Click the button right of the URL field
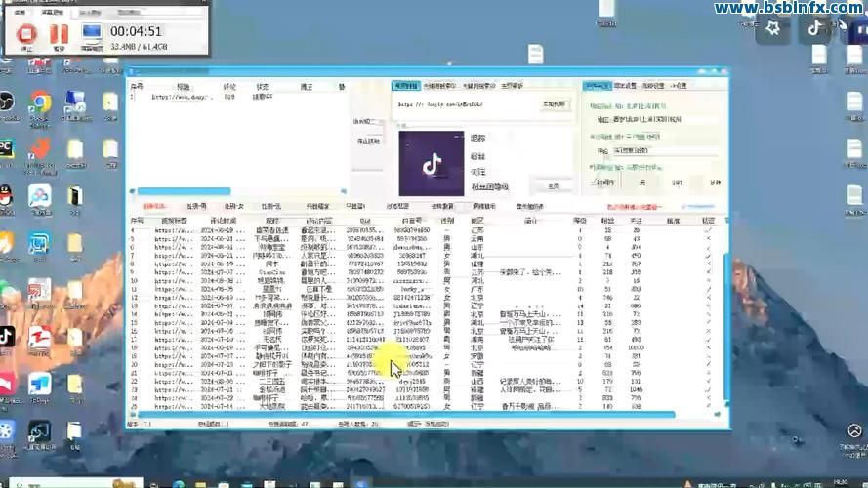This screenshot has width=868, height=488. point(554,104)
